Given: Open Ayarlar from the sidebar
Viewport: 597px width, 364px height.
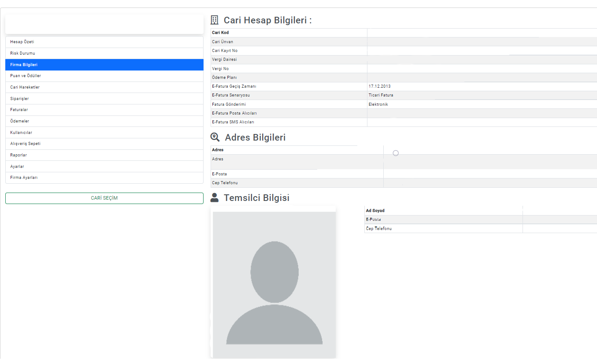Looking at the screenshot, I should tap(104, 167).
